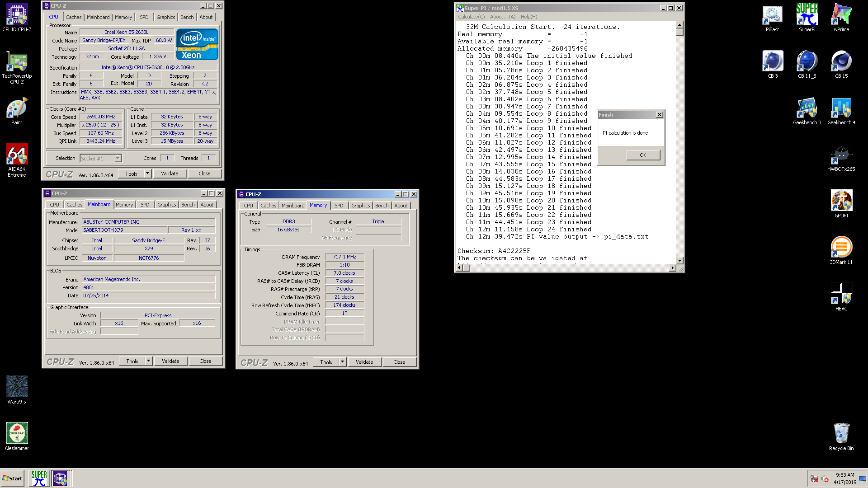Click BIOS version 4801 field
This screenshot has width=868, height=488.
(149, 287)
